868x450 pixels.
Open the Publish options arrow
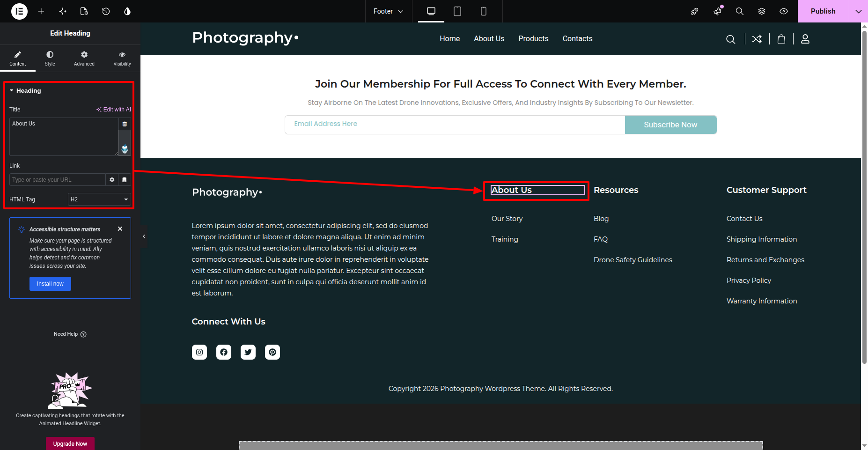tap(858, 11)
